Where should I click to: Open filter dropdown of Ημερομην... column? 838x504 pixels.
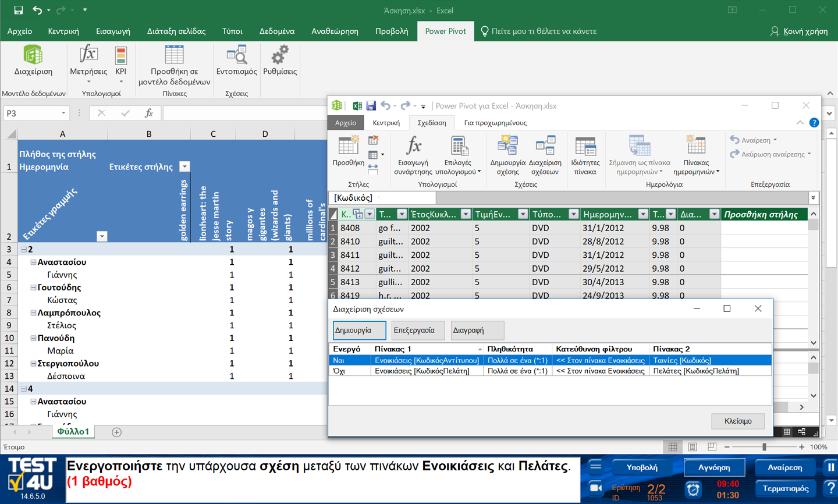click(x=642, y=214)
